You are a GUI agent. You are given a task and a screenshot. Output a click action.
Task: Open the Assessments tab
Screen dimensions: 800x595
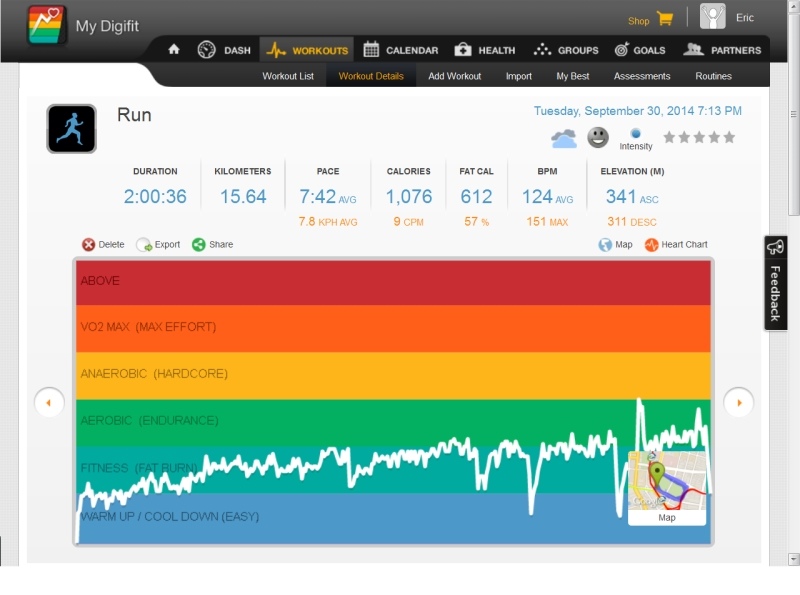tap(642, 76)
